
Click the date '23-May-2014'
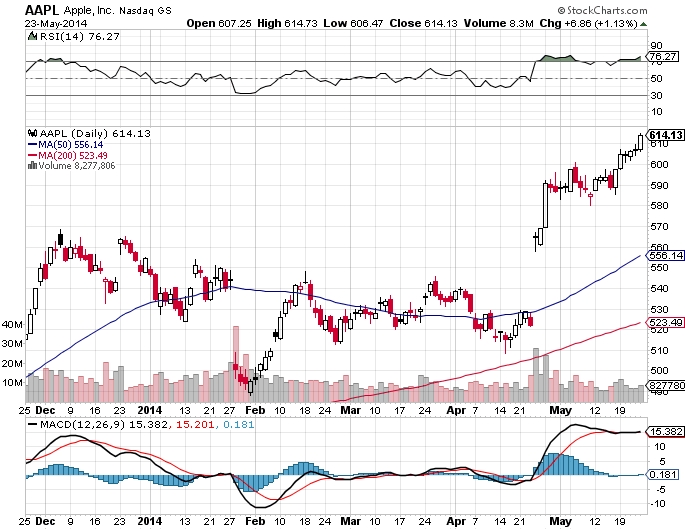56,24
